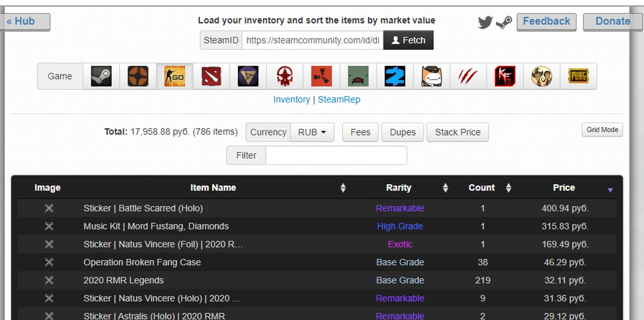Select the Don't Starve Together game icon
Screen dimensions: 644x320
click(x=542, y=76)
